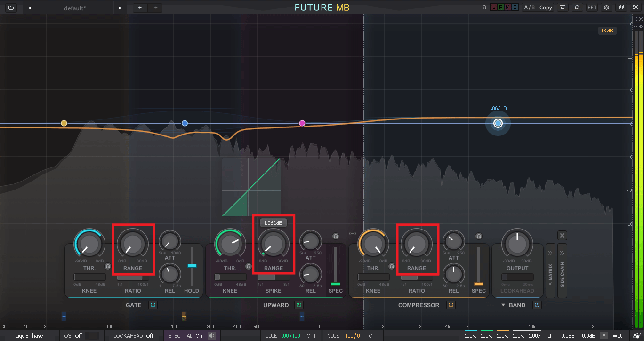Click the headphones icon in the top bar

tap(484, 8)
